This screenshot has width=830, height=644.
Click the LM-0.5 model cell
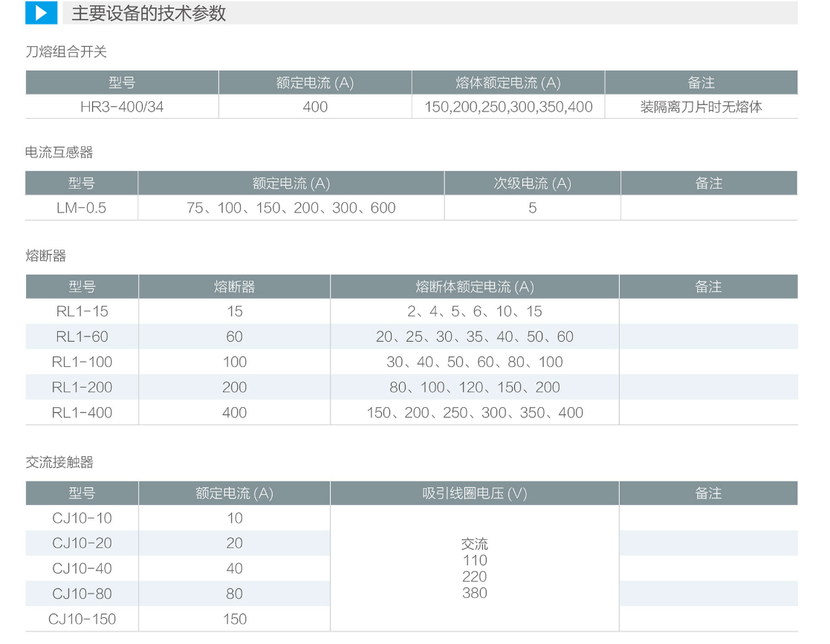pyautogui.click(x=82, y=208)
